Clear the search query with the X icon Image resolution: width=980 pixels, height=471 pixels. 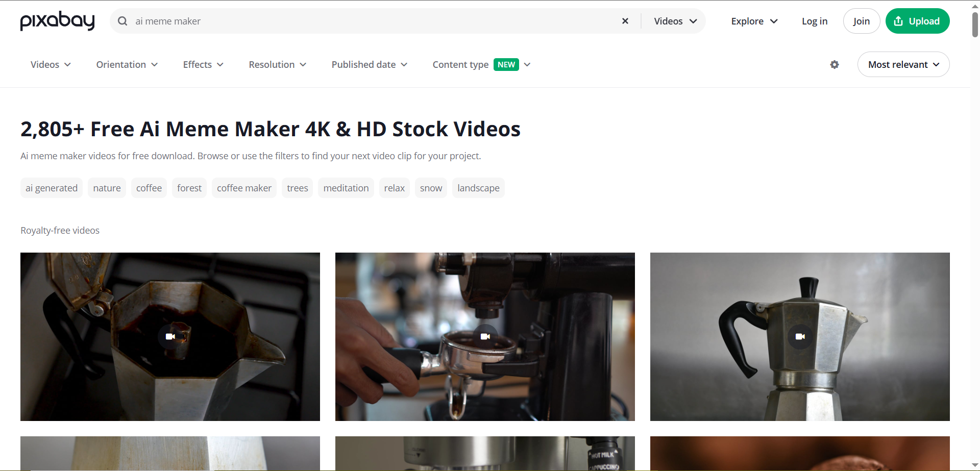tap(625, 21)
